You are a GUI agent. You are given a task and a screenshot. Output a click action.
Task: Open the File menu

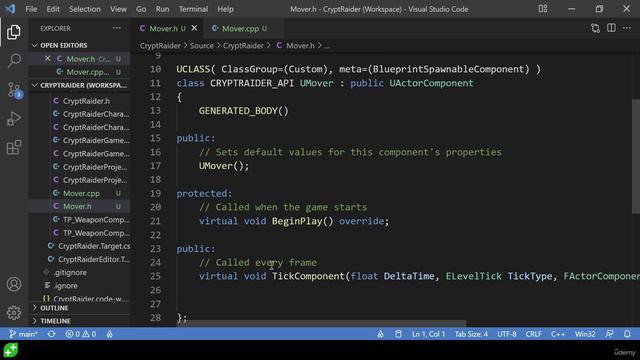pos(31,9)
